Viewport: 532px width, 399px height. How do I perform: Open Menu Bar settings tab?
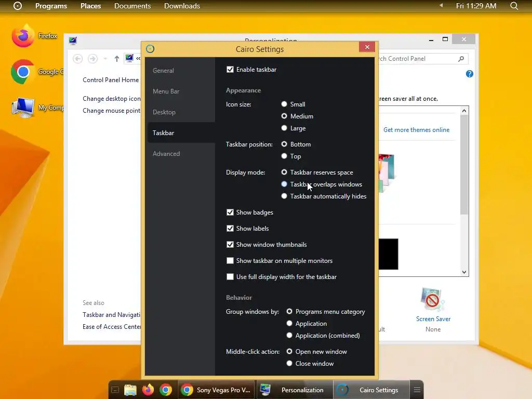click(181, 91)
